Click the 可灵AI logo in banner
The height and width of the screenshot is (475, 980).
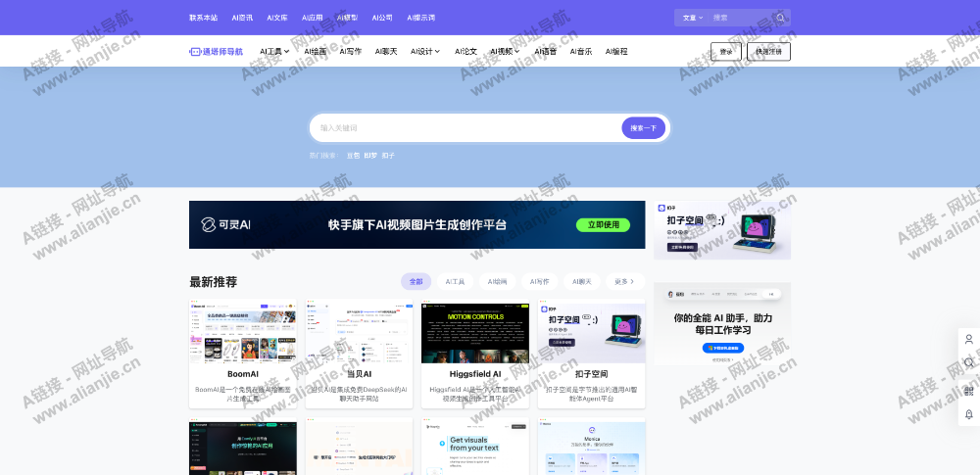(x=225, y=224)
